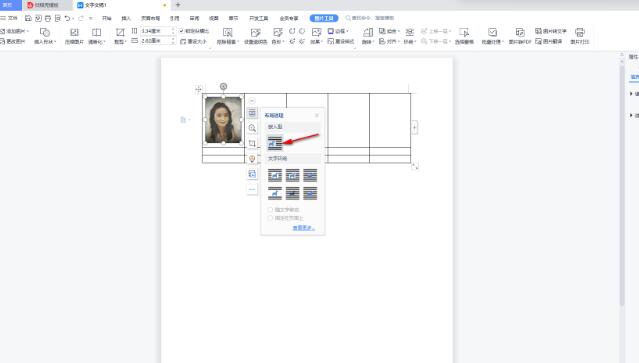Click the Picture Translate button
This screenshot has height=363, width=639.
point(549,41)
